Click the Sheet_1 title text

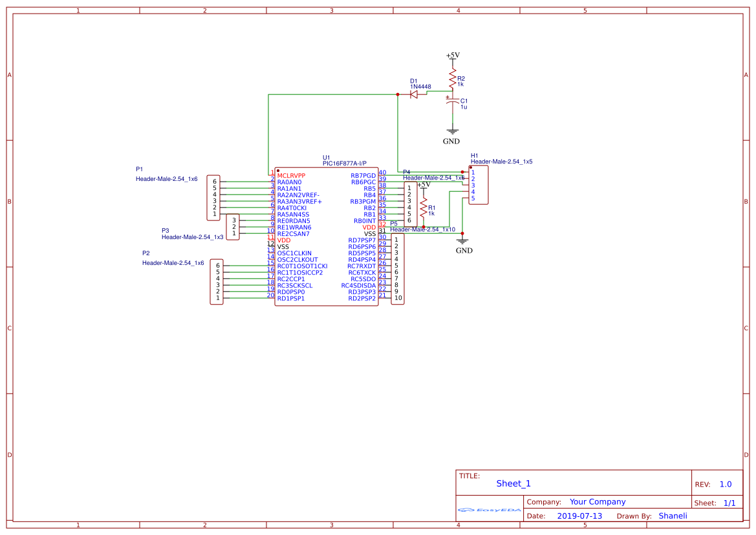click(513, 483)
